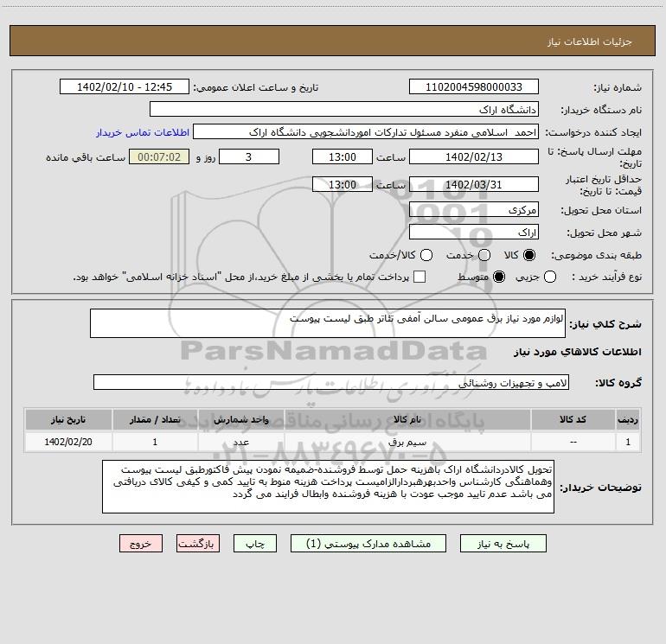Click the goods group field لامپ و تجهیزات روشنائی
This screenshot has width=666, height=644.
click(x=331, y=382)
